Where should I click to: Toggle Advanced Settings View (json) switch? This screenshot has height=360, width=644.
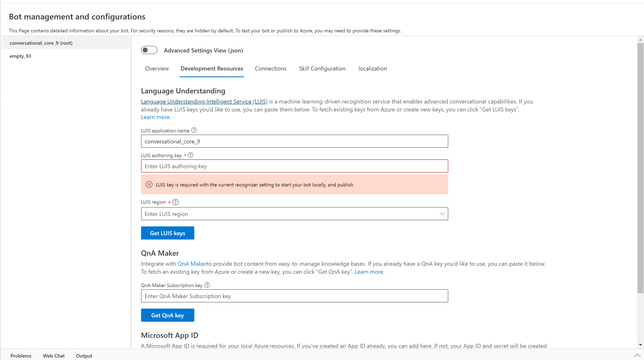click(x=149, y=50)
